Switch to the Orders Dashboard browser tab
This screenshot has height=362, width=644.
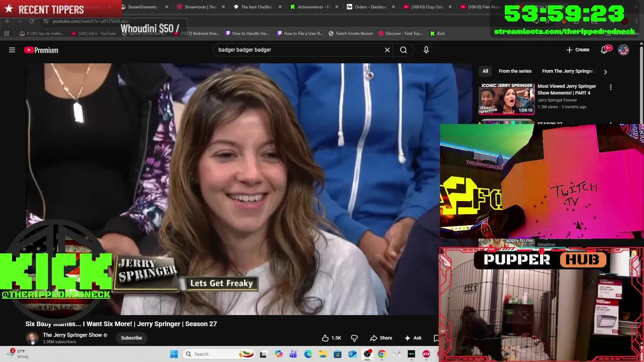coord(366,7)
